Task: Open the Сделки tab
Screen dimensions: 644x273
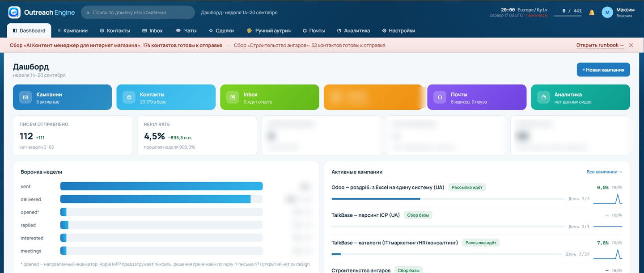Action: pyautogui.click(x=221, y=31)
